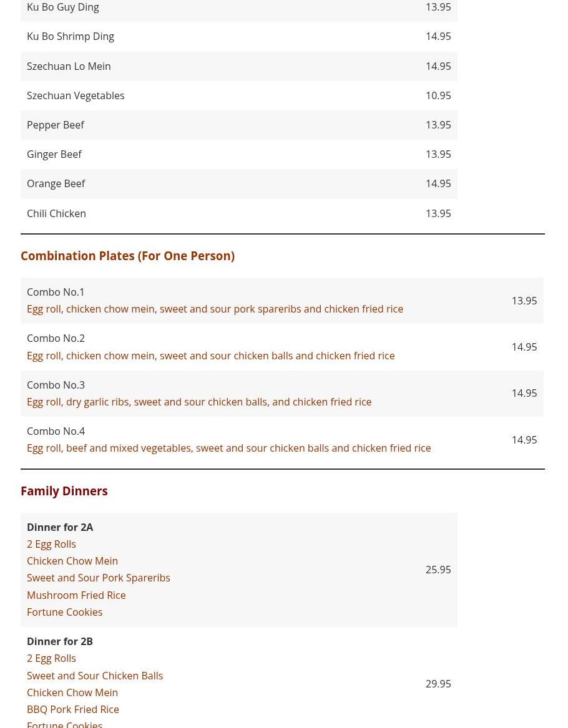Click the Ku Bo Shrimp Ding menu item
The image size is (568, 728).
(x=71, y=36)
